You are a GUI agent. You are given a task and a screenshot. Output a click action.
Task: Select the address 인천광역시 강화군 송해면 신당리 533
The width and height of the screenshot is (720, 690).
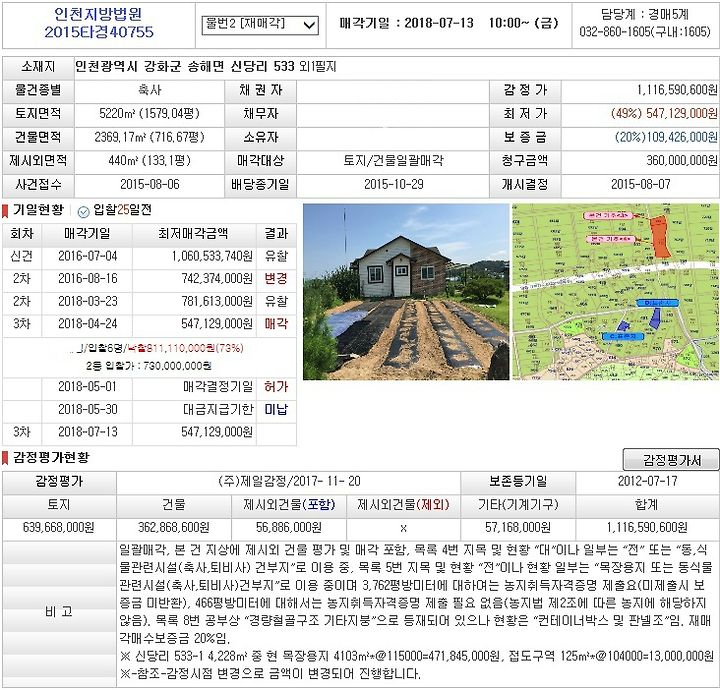[185, 67]
